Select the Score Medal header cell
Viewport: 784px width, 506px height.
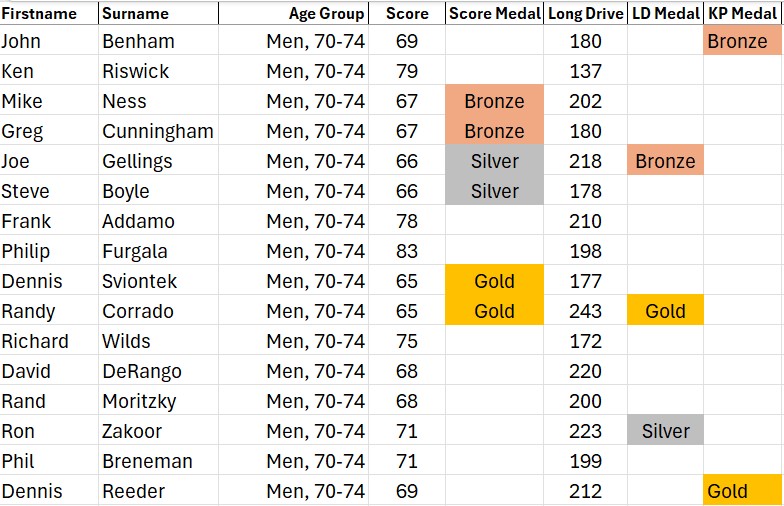[x=494, y=14]
